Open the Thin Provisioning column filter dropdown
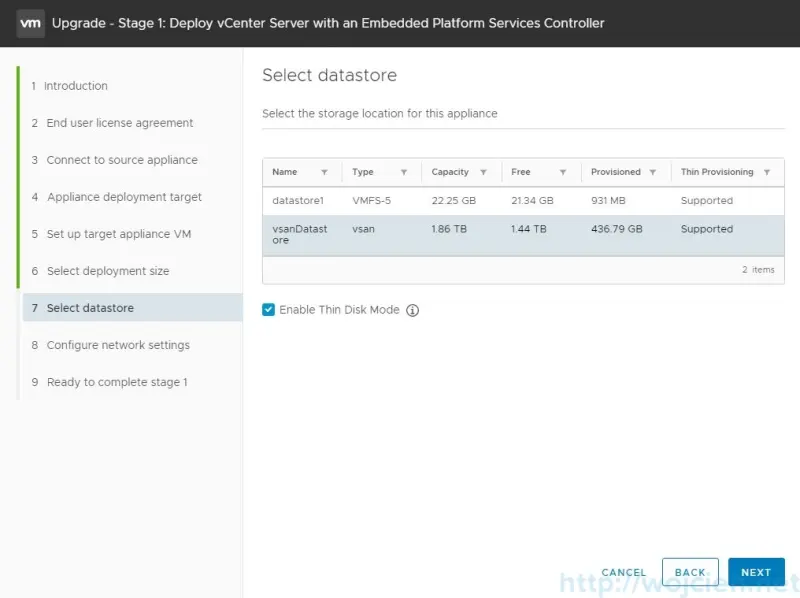 coord(768,172)
